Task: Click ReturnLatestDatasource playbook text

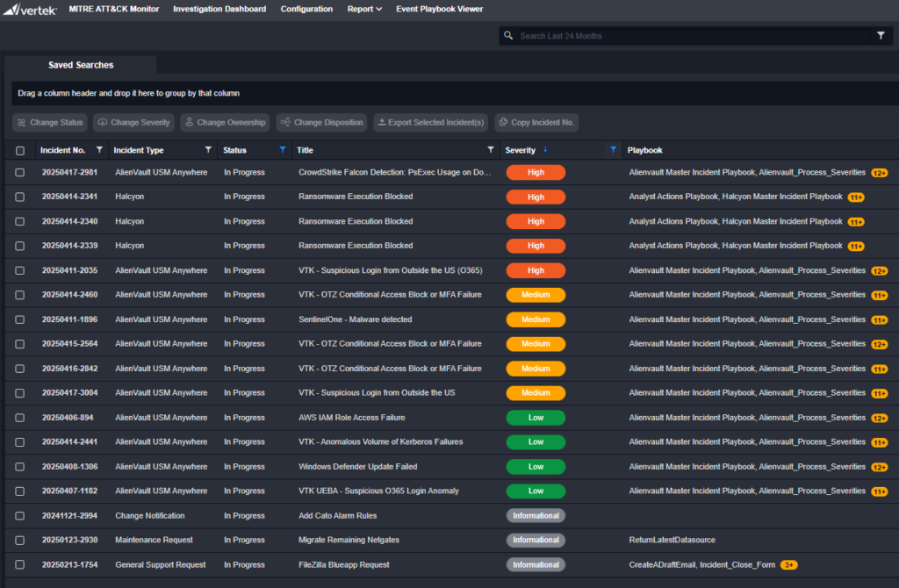Action: pos(672,540)
